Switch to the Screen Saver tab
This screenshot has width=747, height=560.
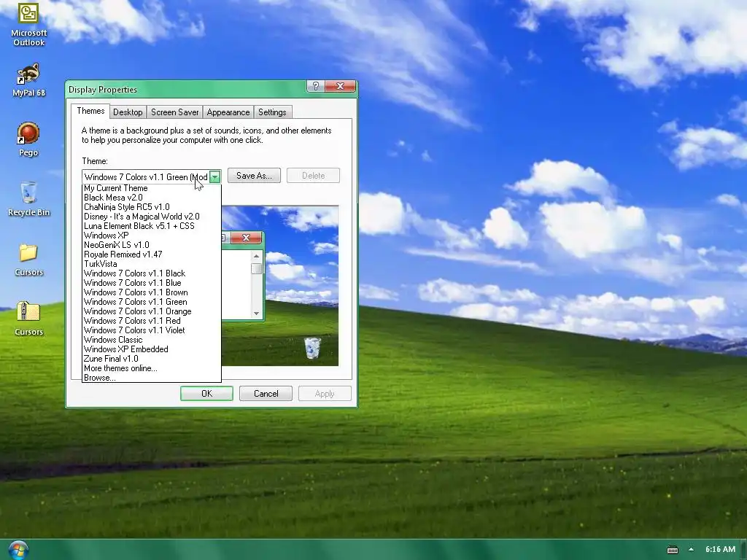pyautogui.click(x=174, y=112)
